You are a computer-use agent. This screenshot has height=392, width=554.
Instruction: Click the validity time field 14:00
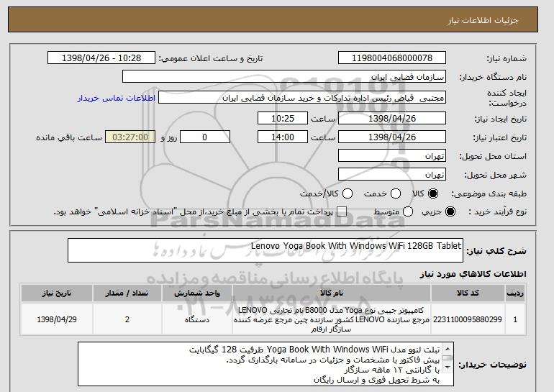click(283, 137)
